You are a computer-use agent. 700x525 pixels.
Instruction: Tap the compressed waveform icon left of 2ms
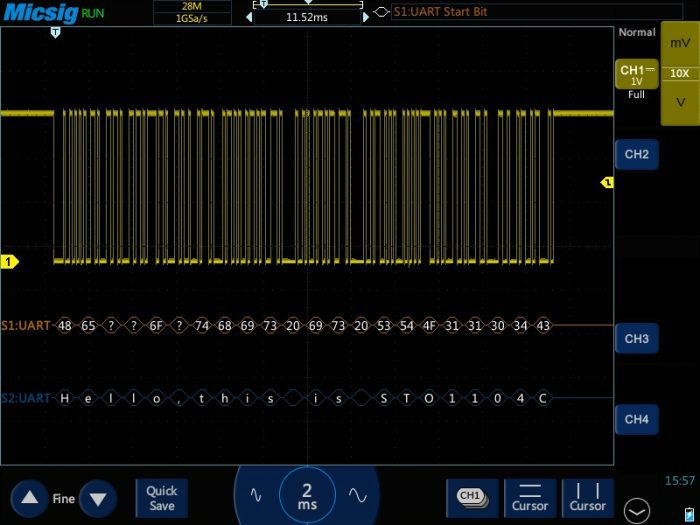(256, 495)
